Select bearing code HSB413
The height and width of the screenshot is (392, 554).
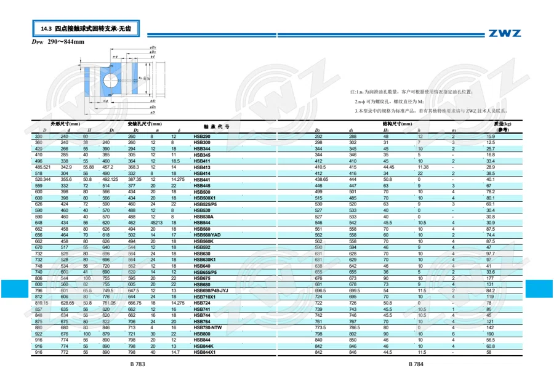[202, 167]
